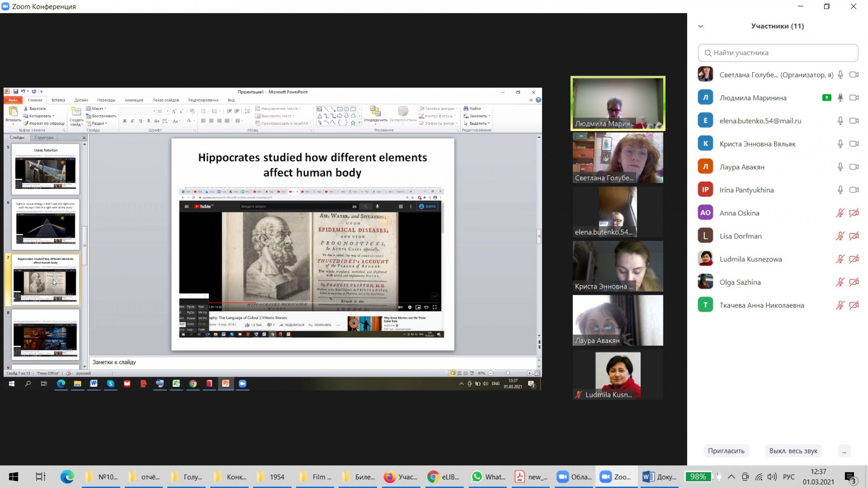Screen dimensions: 868x488
Task: Select Anna Oskina's AO avatar in participants
Action: 705,213
